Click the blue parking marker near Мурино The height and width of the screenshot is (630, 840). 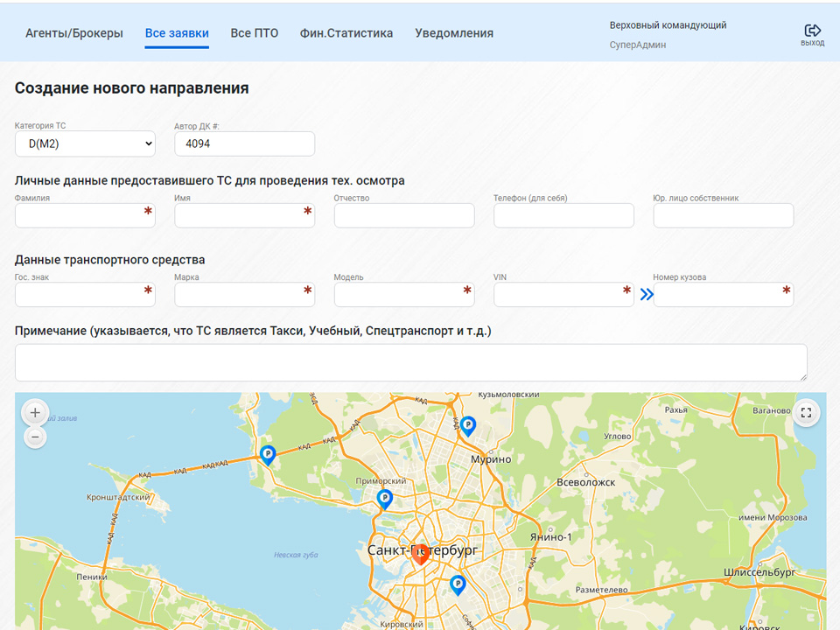(x=468, y=426)
